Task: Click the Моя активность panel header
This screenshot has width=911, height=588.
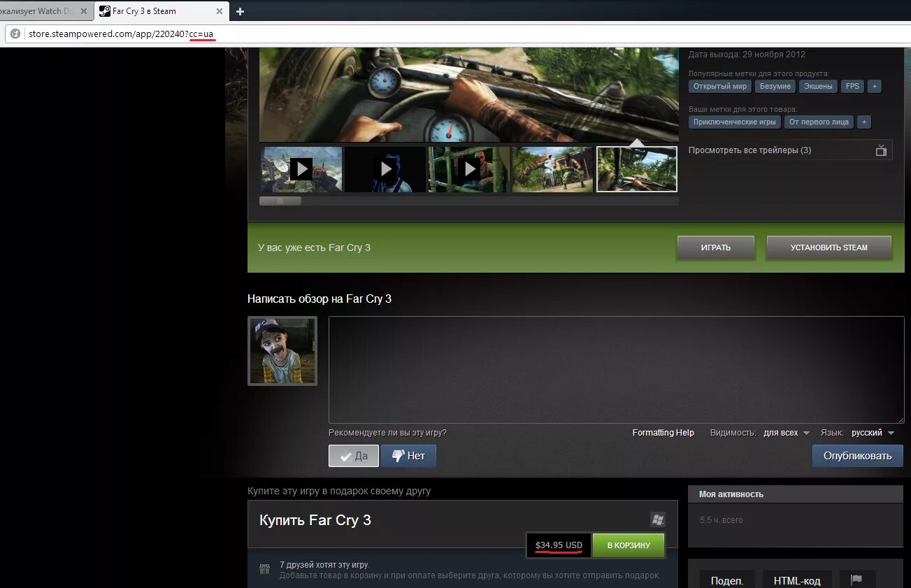Action: click(x=796, y=494)
